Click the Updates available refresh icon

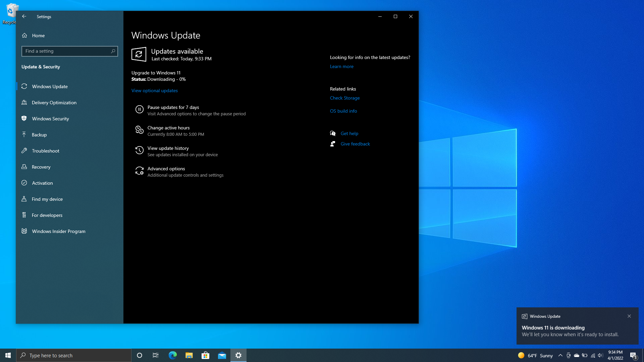pyautogui.click(x=139, y=54)
